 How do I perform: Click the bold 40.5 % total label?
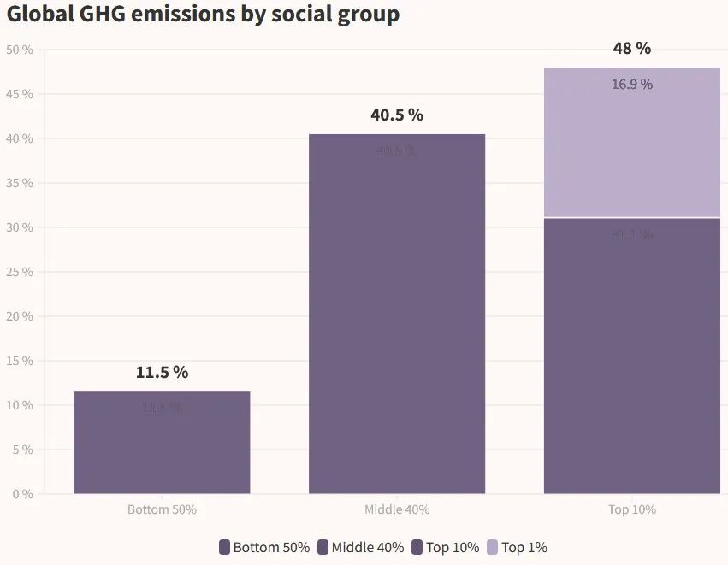[x=397, y=115]
